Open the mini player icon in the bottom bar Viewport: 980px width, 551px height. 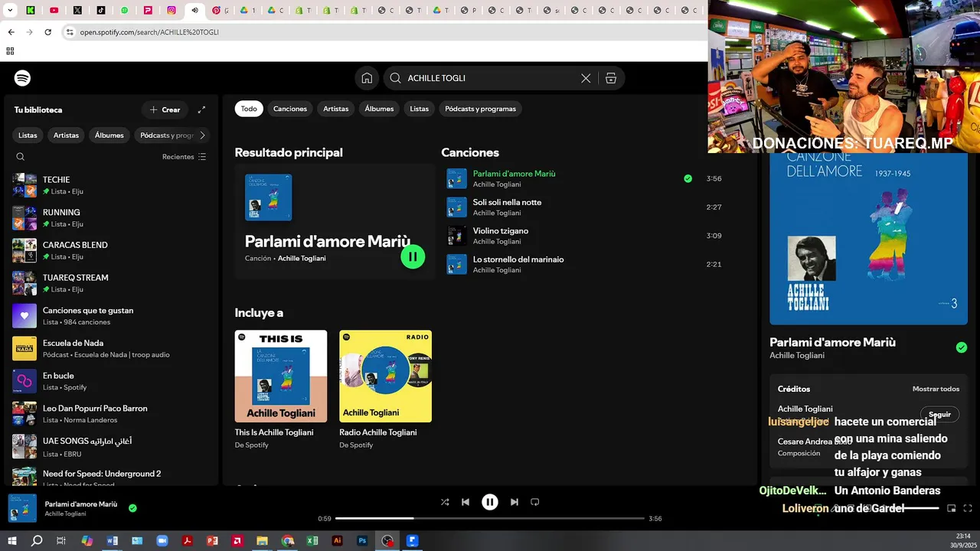click(x=952, y=508)
